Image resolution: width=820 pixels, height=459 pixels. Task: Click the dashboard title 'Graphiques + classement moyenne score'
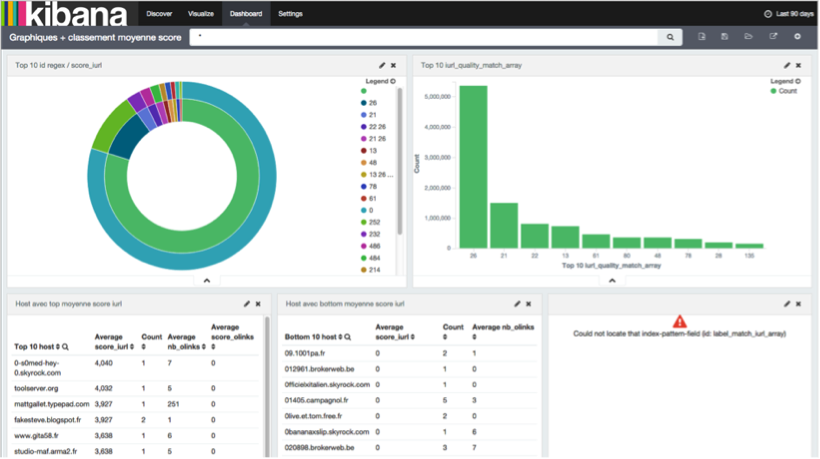(95, 38)
